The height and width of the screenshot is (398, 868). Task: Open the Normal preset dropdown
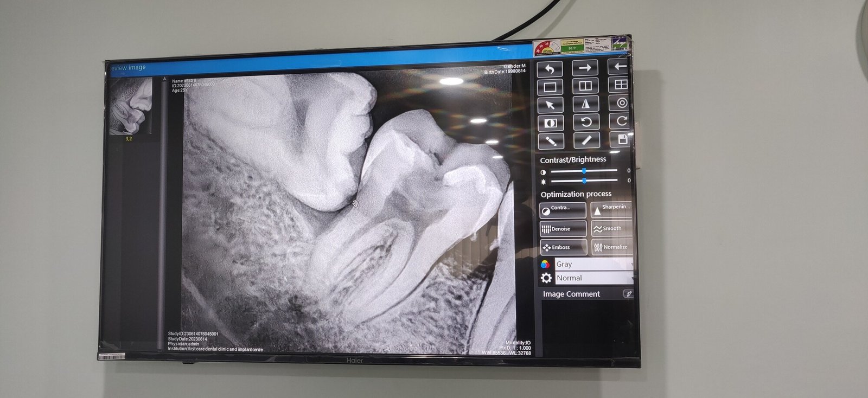[x=594, y=278]
